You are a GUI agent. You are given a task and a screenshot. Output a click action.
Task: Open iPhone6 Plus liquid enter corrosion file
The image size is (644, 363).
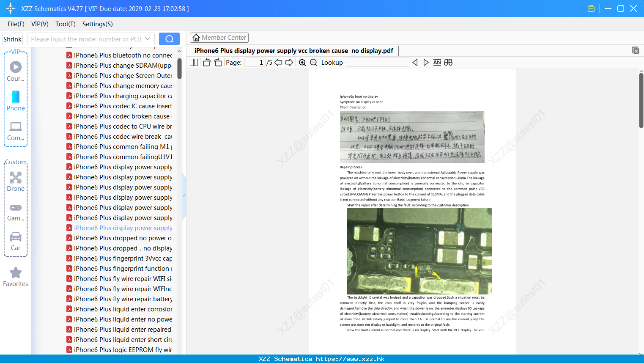119,309
